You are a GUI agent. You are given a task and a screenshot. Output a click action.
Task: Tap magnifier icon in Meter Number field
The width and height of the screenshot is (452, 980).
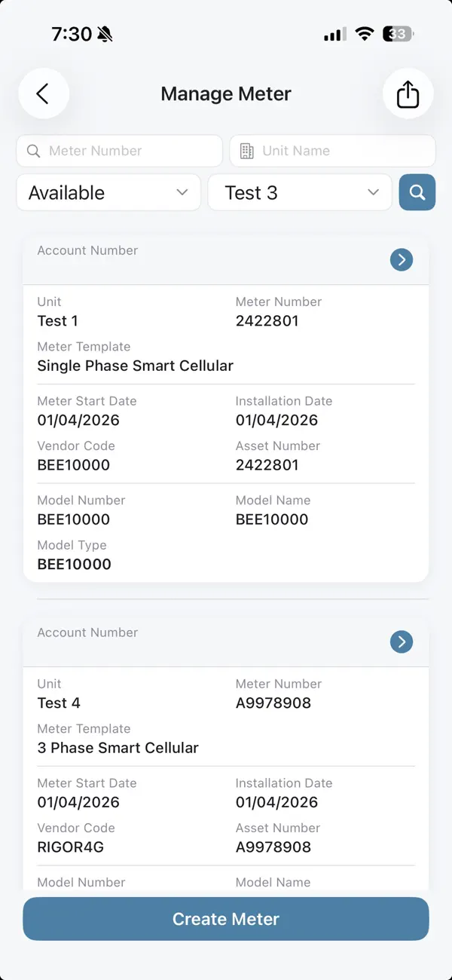pos(33,151)
